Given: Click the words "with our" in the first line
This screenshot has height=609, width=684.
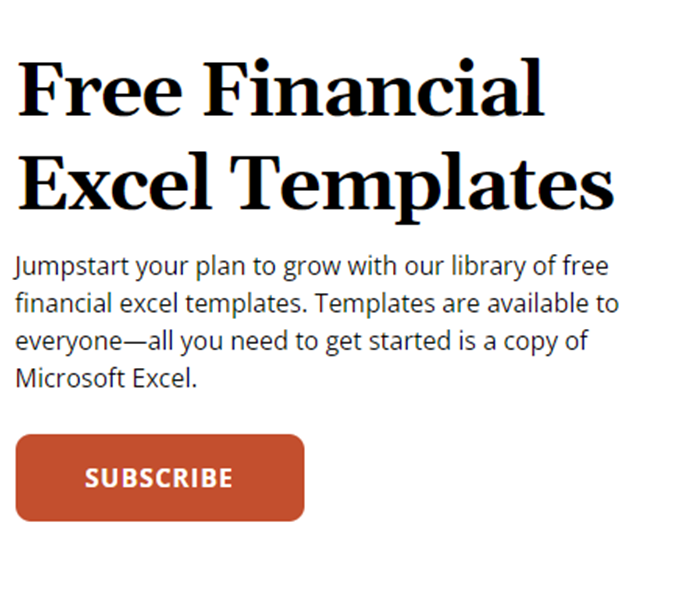Looking at the screenshot, I should click(396, 267).
